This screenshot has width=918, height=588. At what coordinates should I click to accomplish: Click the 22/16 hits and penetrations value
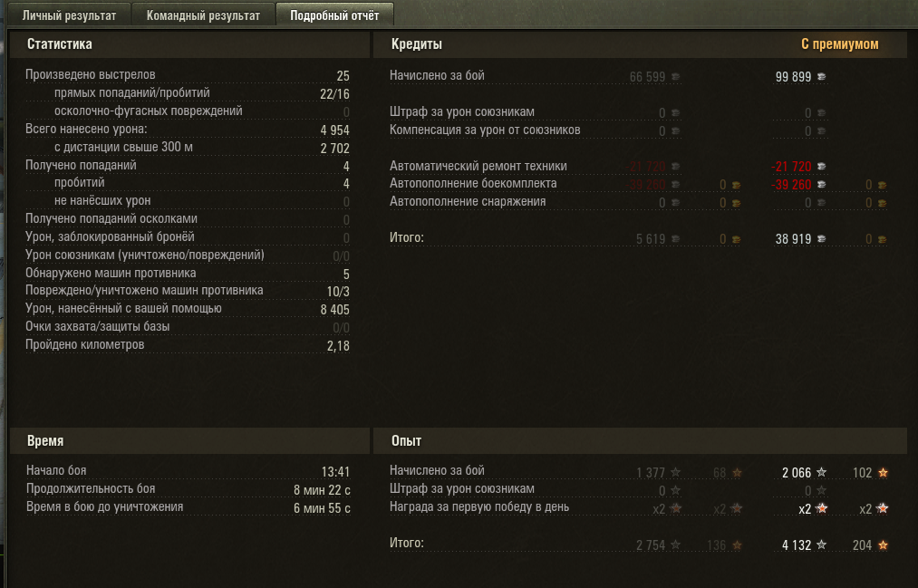335,94
